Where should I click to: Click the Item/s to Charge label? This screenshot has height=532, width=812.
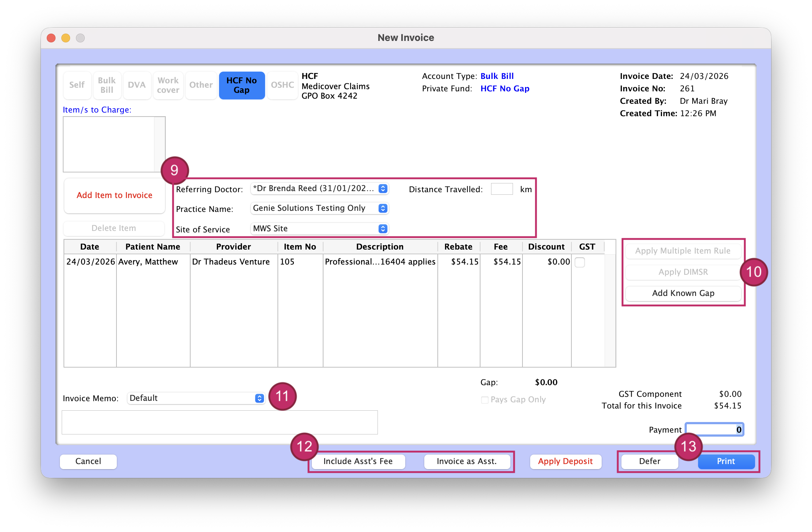coord(97,110)
